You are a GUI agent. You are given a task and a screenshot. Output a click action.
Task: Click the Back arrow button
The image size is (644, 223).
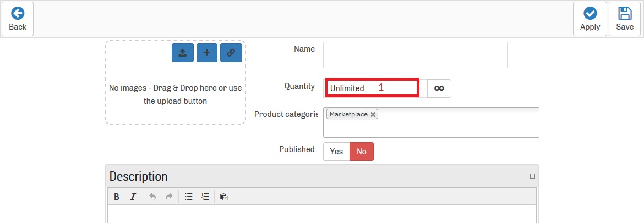pyautogui.click(x=18, y=19)
